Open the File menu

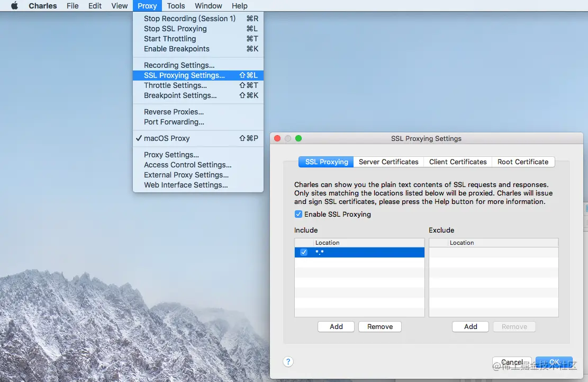tap(73, 6)
